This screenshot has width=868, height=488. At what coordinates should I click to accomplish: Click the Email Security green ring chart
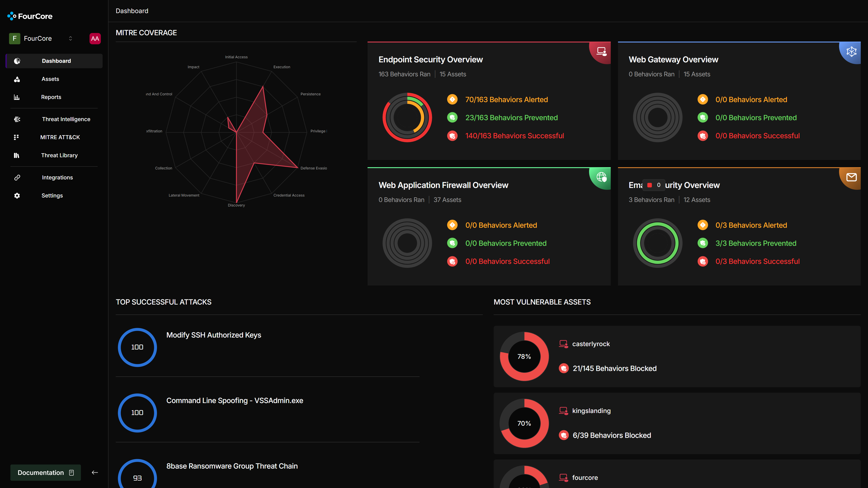(x=657, y=243)
